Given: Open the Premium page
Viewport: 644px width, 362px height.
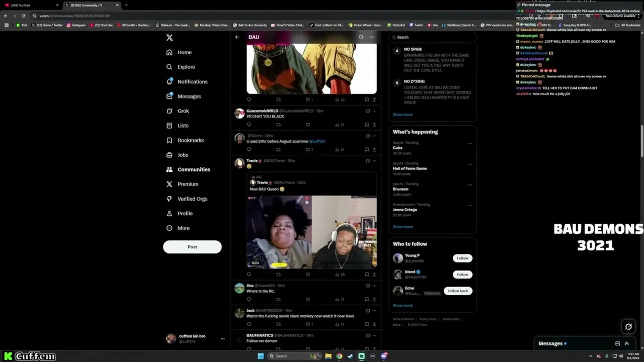Looking at the screenshot, I should tap(182, 184).
